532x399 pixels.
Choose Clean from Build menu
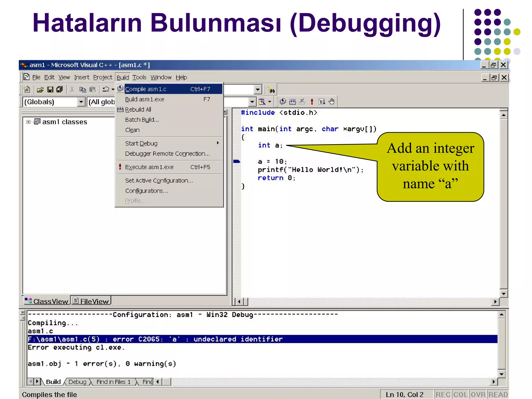tap(169, 130)
